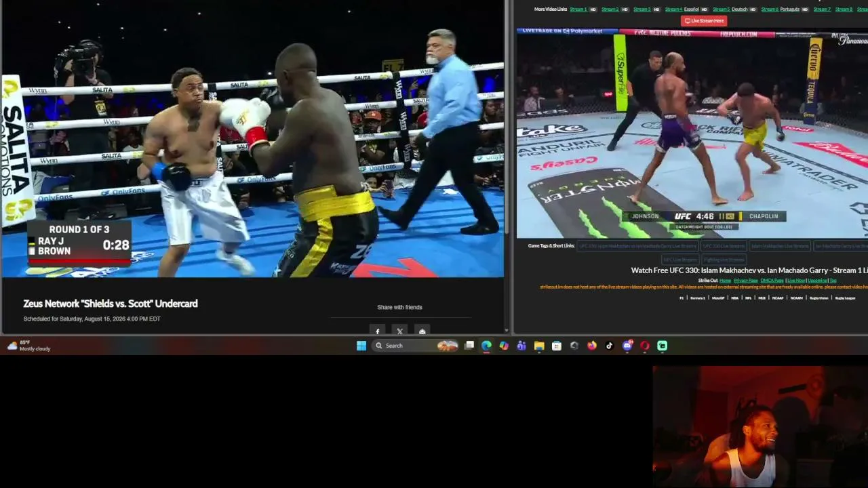
Task: Go to the NCAAM footer link
Action: (x=796, y=298)
